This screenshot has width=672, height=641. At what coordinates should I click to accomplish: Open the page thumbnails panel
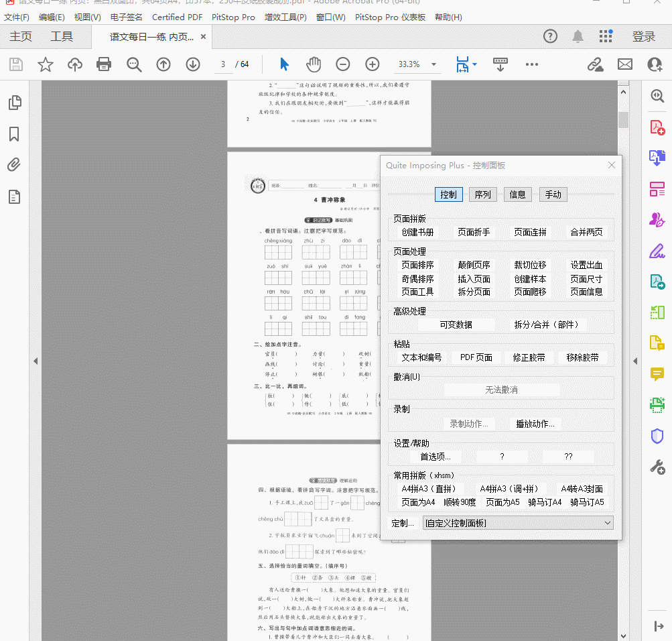point(15,103)
